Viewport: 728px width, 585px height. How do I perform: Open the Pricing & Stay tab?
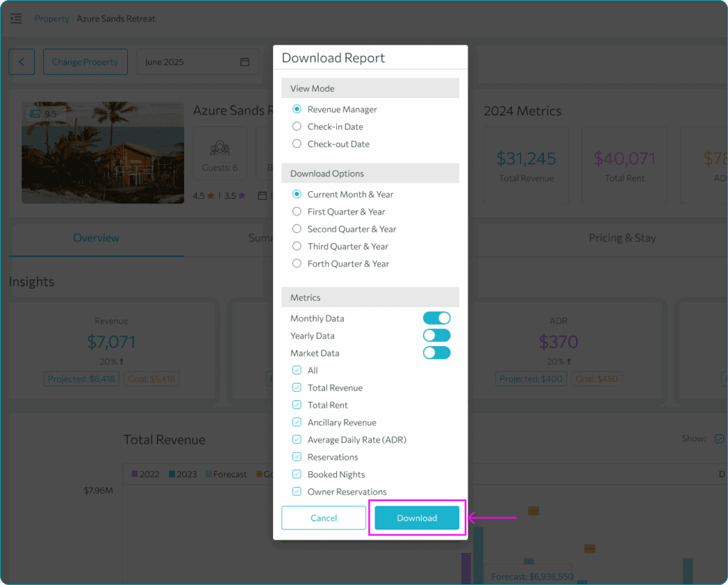[x=622, y=238]
